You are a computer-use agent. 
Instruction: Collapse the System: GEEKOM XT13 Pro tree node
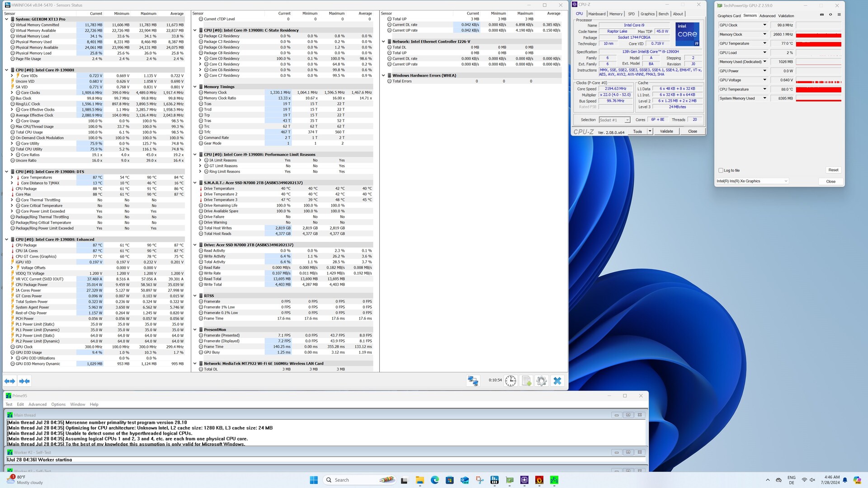click(x=6, y=19)
